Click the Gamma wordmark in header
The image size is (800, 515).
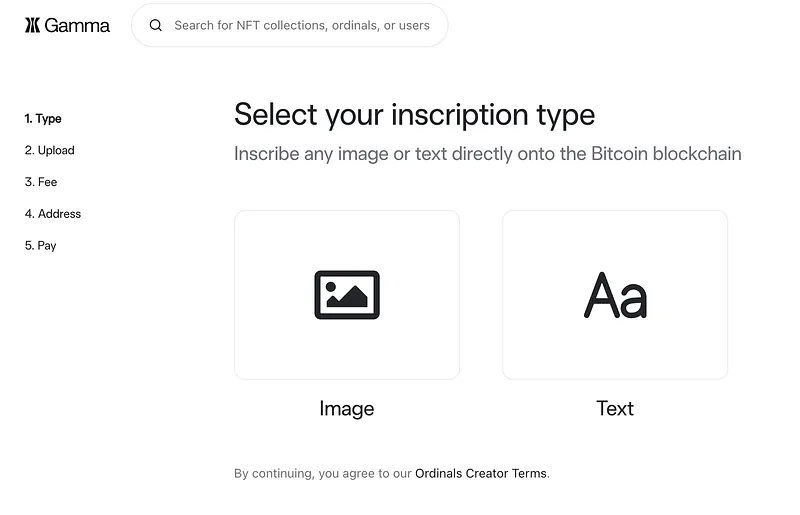coord(77,25)
